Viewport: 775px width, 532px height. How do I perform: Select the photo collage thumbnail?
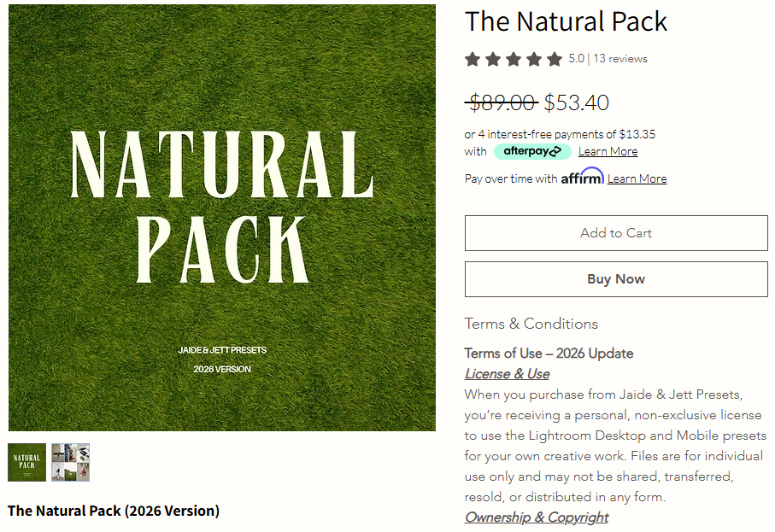[x=70, y=462]
